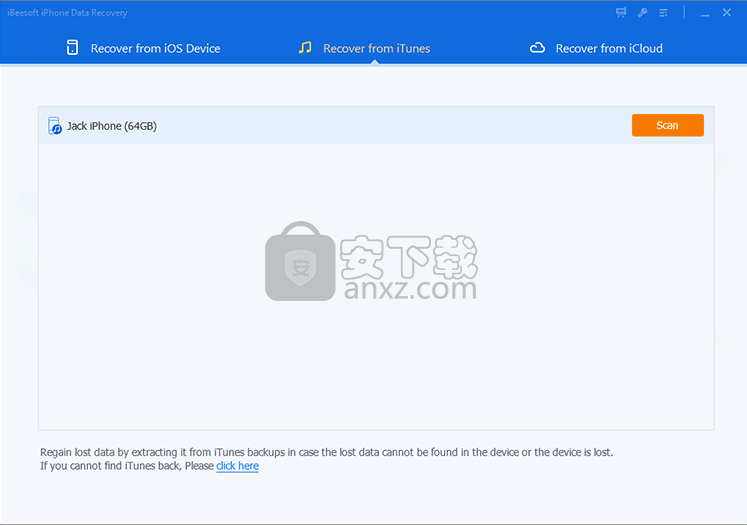Minimize the iBeesoft window
This screenshot has width=747, height=526.
705,13
